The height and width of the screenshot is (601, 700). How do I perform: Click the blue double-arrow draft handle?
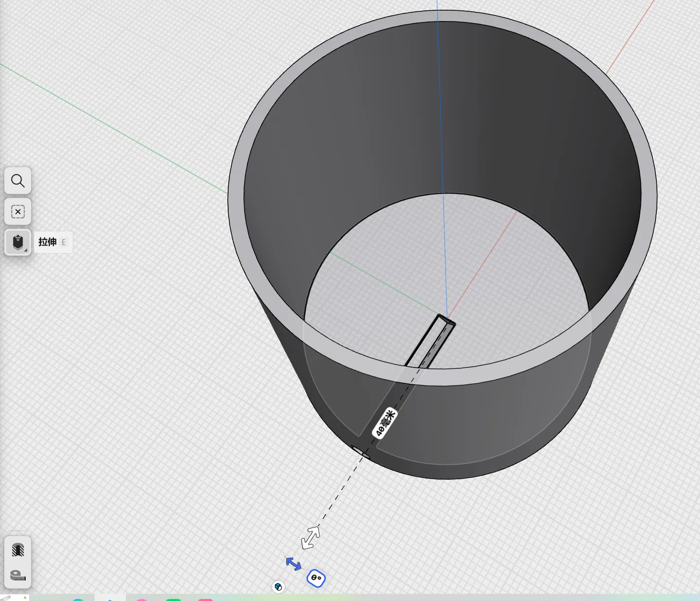click(293, 564)
